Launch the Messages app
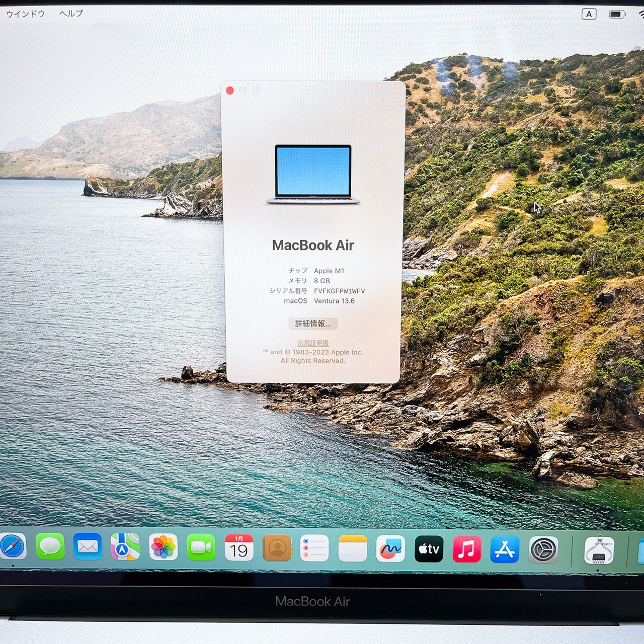The width and height of the screenshot is (644, 644). 50,547
